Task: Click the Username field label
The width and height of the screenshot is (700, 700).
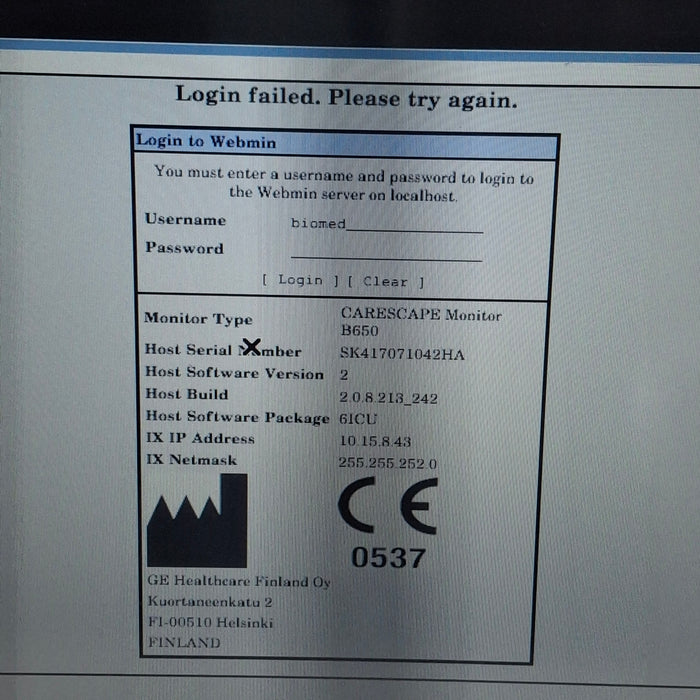Action: click(185, 220)
